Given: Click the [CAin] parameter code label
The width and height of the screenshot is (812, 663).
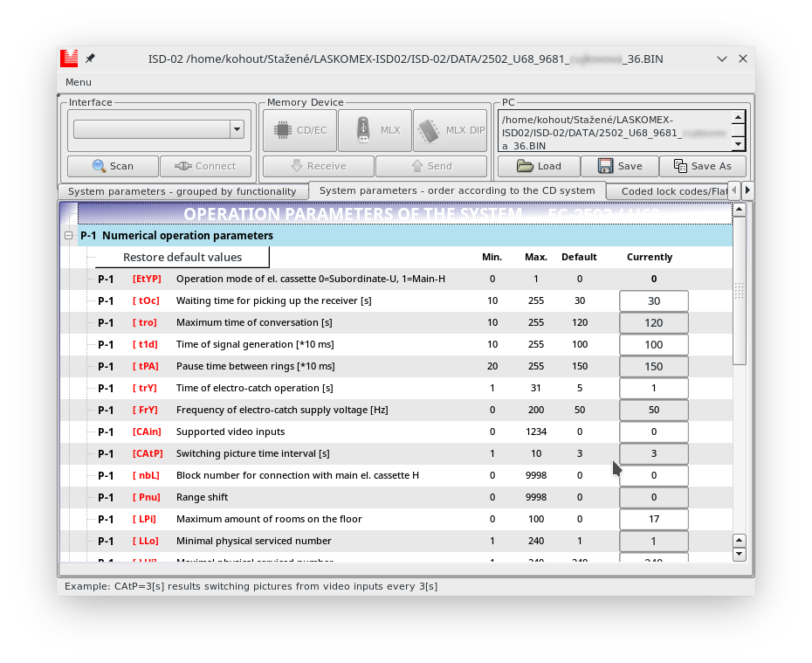Looking at the screenshot, I should [147, 432].
